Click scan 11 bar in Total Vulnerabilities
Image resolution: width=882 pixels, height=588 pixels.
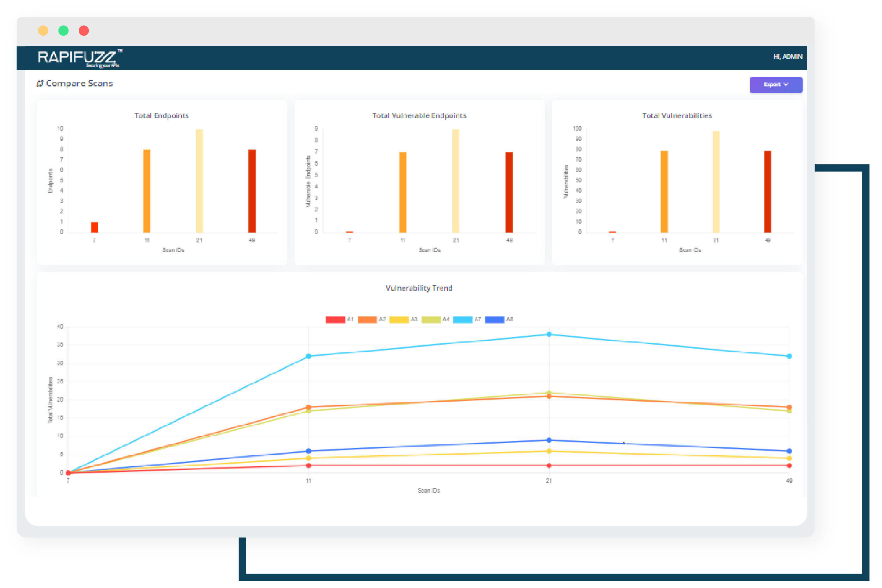[664, 192]
